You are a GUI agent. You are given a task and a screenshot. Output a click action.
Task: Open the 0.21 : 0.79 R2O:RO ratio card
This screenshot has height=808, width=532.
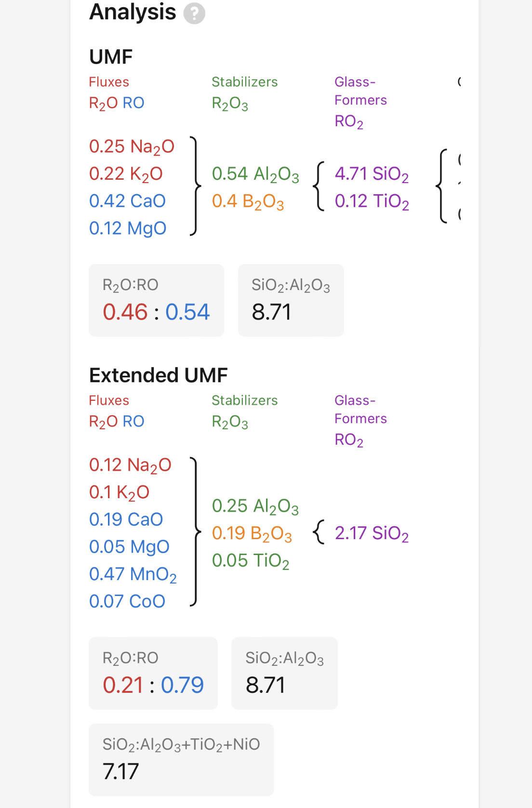pyautogui.click(x=153, y=673)
